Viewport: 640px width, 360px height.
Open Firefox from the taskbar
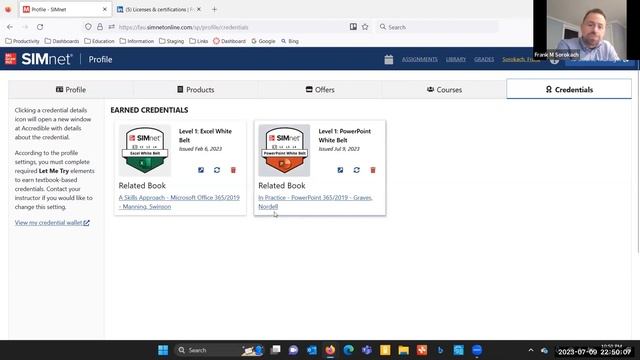point(330,350)
